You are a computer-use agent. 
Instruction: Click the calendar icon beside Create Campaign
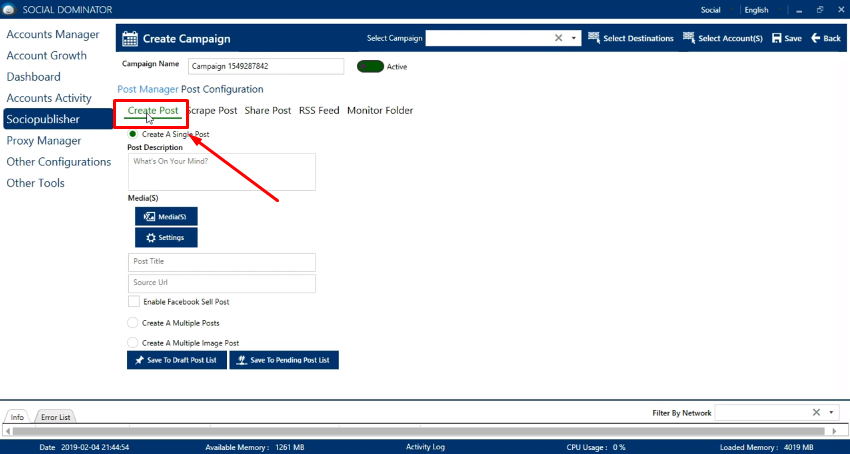pyautogui.click(x=130, y=39)
